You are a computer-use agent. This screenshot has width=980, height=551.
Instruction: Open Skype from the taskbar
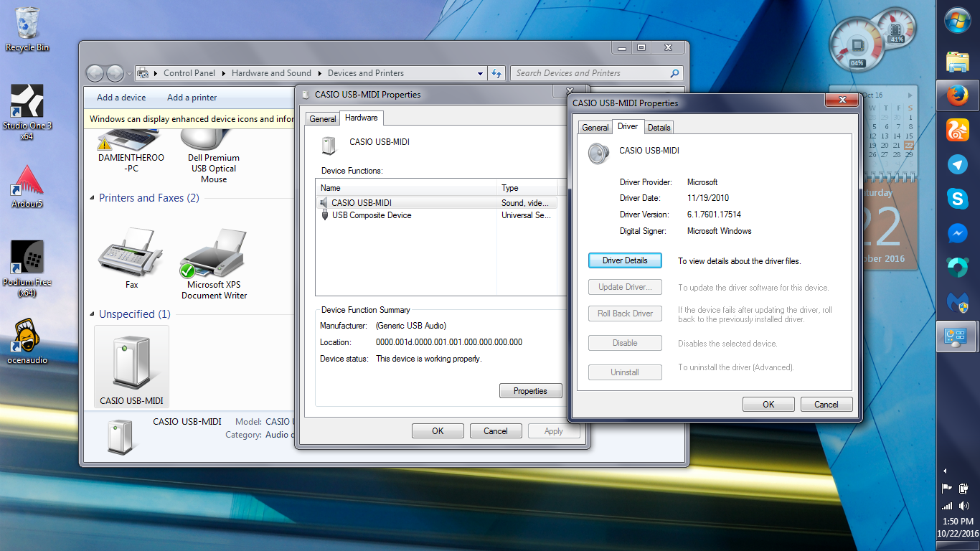coord(958,199)
